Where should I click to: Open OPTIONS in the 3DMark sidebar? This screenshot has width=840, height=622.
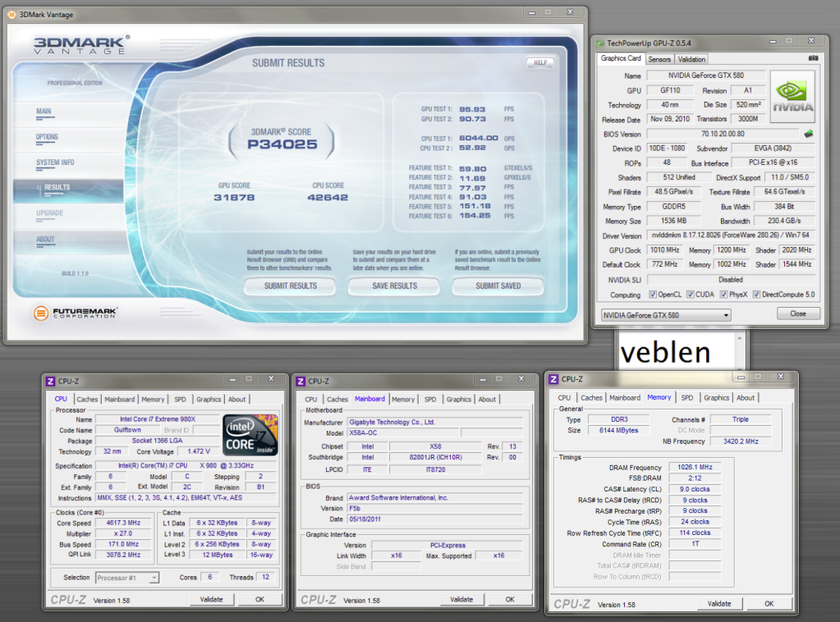click(47, 137)
